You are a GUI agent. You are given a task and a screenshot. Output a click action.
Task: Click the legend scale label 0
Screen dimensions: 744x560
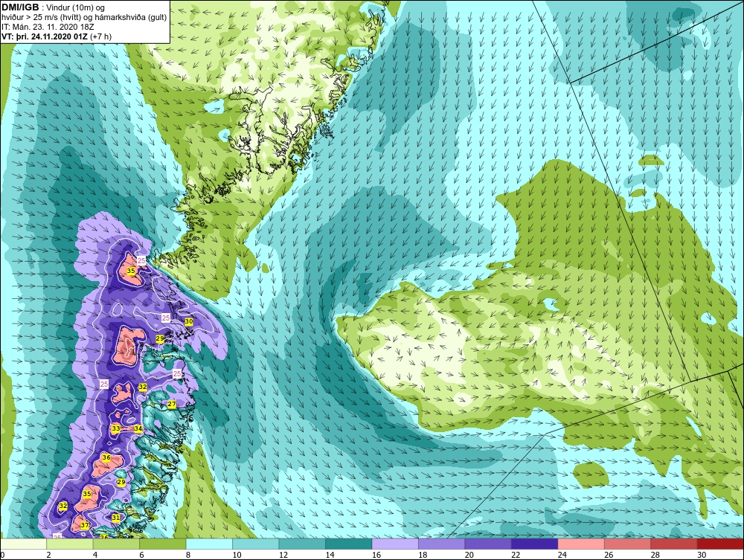click(2, 555)
